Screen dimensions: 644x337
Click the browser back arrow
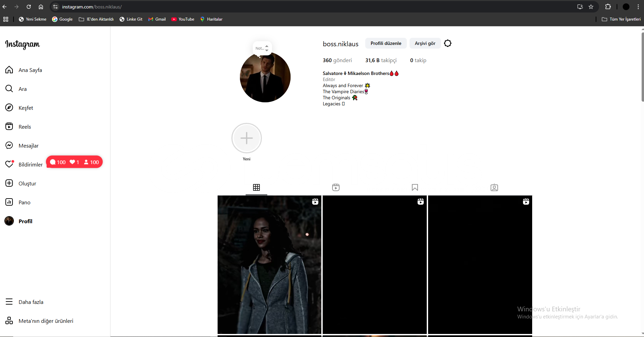pyautogui.click(x=5, y=7)
